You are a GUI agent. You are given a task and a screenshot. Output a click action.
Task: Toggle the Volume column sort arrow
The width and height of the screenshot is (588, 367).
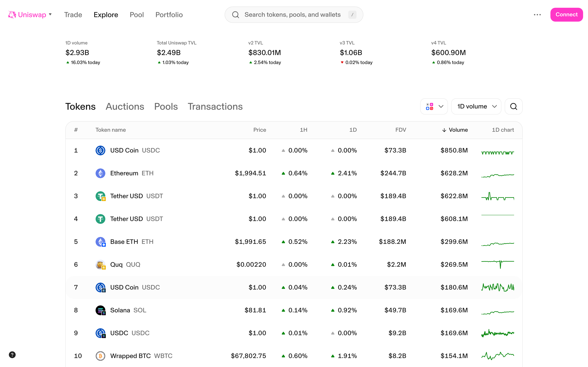pos(444,130)
